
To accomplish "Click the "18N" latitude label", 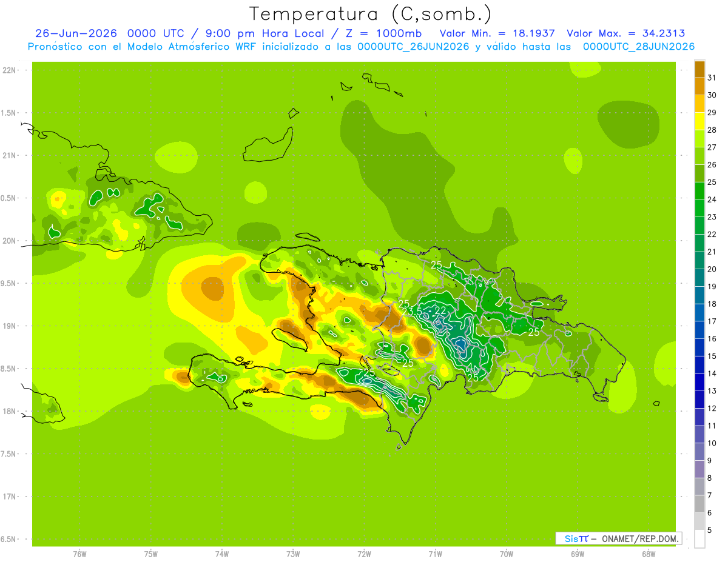I will [9, 412].
